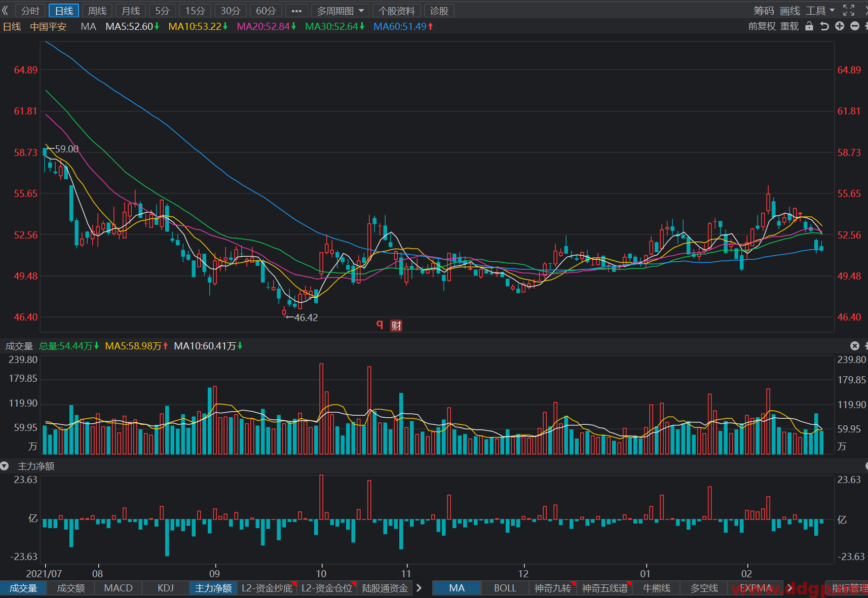Image resolution: width=868 pixels, height=598 pixels.
Task: Switch to 30分 minute chart
Action: 231,11
